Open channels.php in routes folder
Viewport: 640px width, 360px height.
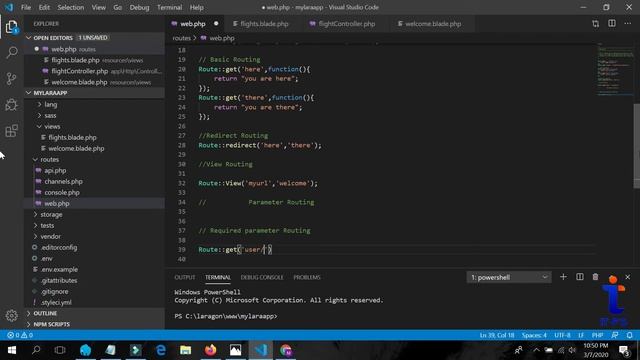64,182
